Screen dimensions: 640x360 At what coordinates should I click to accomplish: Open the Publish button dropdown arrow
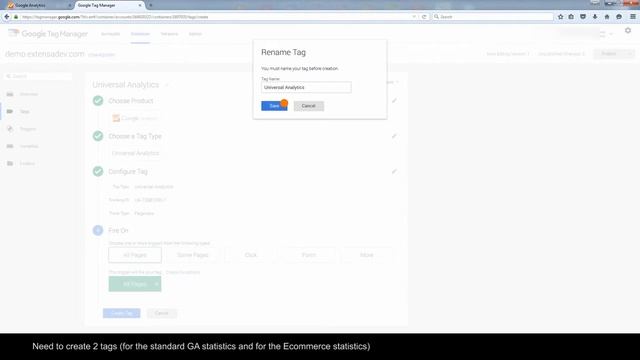click(630, 54)
